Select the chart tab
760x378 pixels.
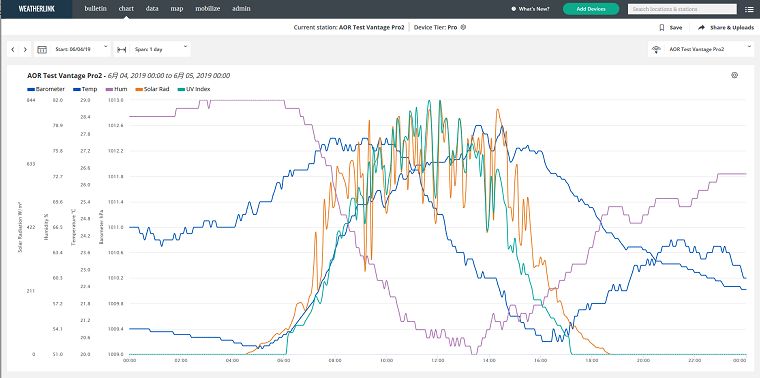pyautogui.click(x=126, y=9)
